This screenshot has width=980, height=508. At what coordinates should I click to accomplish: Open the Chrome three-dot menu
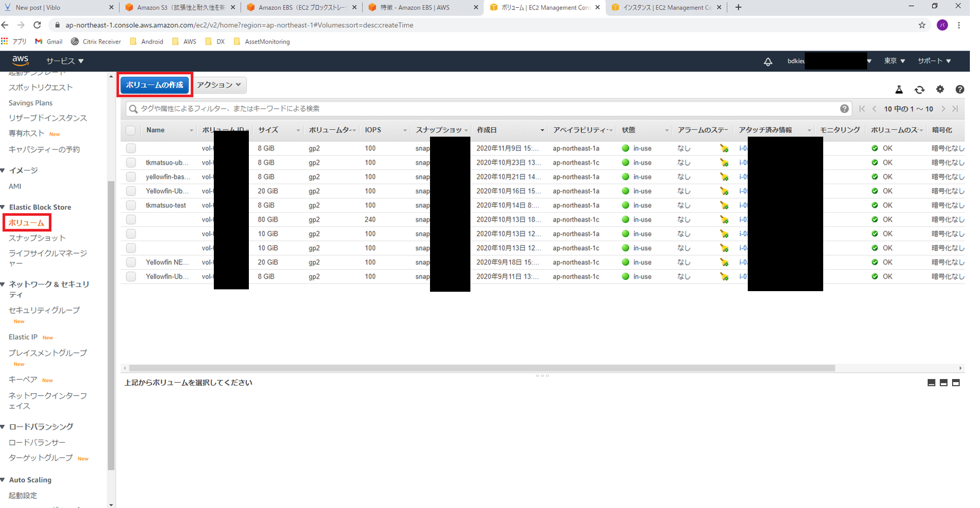(959, 25)
